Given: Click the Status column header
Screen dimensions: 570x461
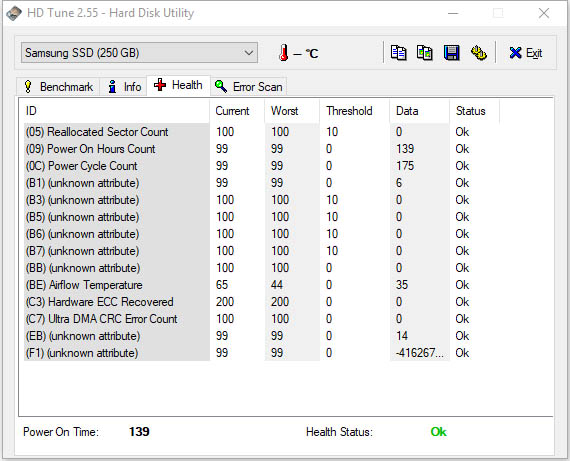Looking at the screenshot, I should [x=474, y=111].
